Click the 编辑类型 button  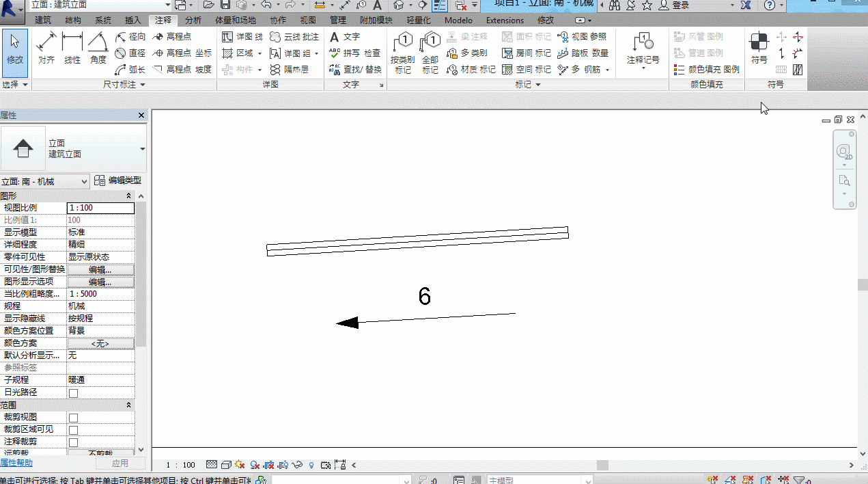click(x=117, y=180)
